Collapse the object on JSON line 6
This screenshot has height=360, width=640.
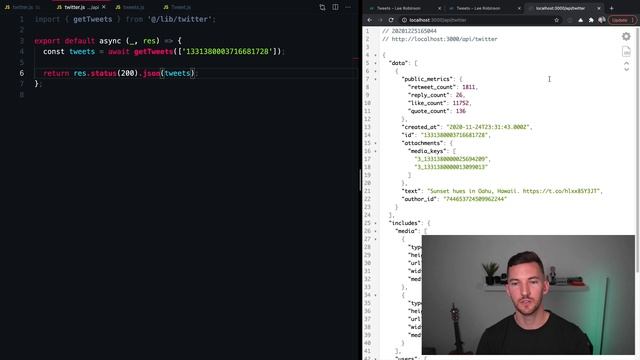click(x=376, y=71)
